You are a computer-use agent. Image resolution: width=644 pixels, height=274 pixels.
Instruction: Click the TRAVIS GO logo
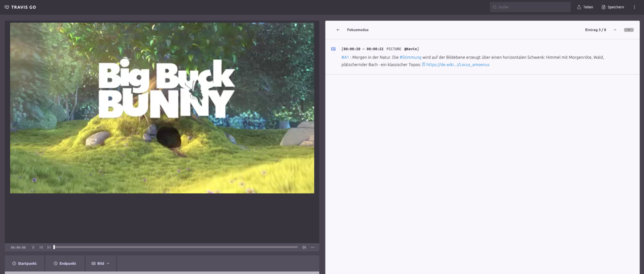20,7
